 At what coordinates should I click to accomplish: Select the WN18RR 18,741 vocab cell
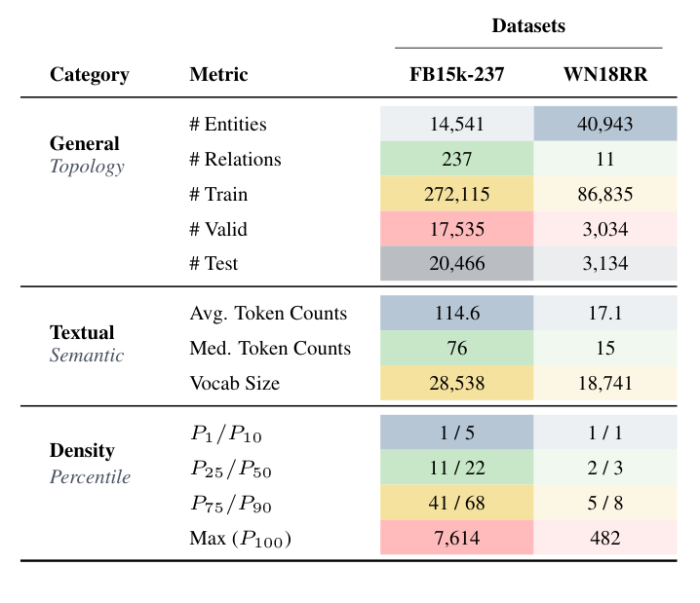tap(604, 383)
